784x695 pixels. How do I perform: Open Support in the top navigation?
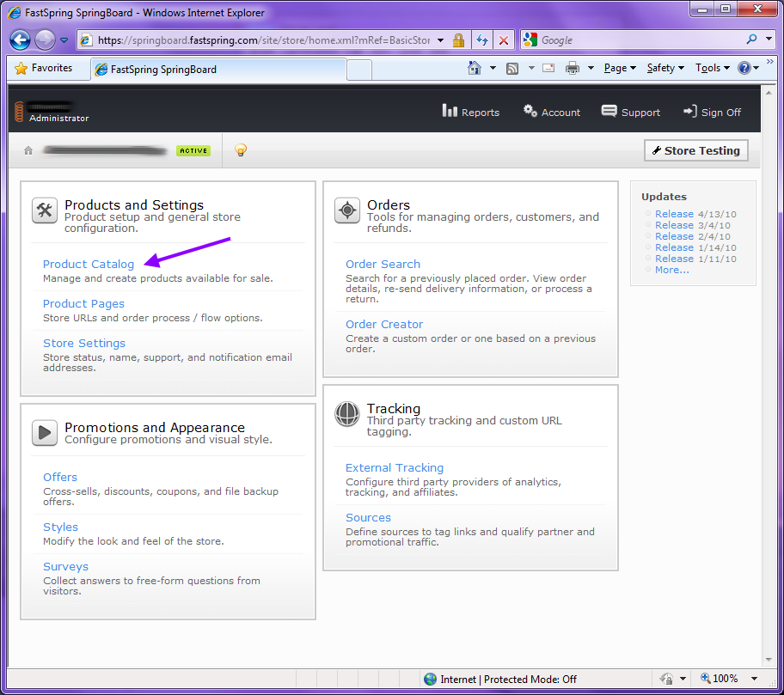(x=630, y=112)
